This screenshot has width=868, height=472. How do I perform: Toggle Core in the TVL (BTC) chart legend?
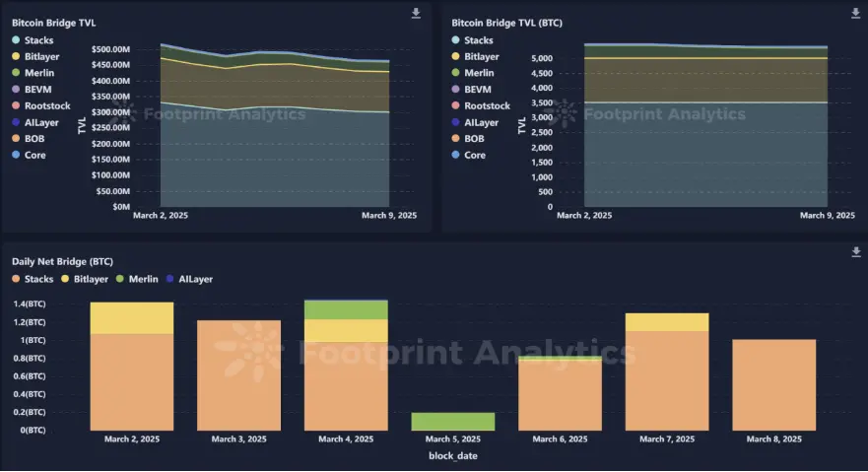468,155
